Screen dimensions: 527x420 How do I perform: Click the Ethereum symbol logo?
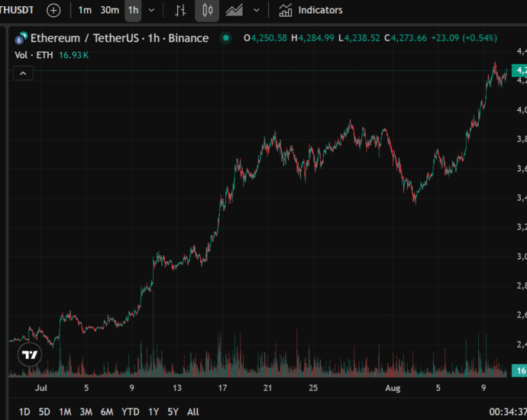click(21, 38)
